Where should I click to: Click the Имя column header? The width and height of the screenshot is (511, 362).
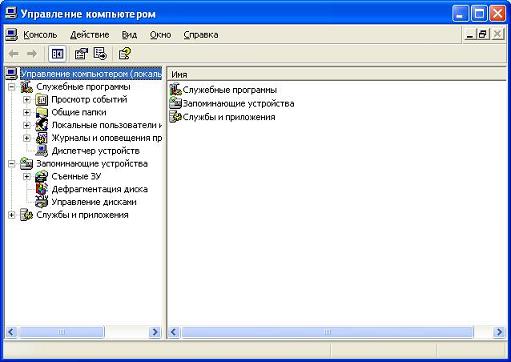coord(337,74)
